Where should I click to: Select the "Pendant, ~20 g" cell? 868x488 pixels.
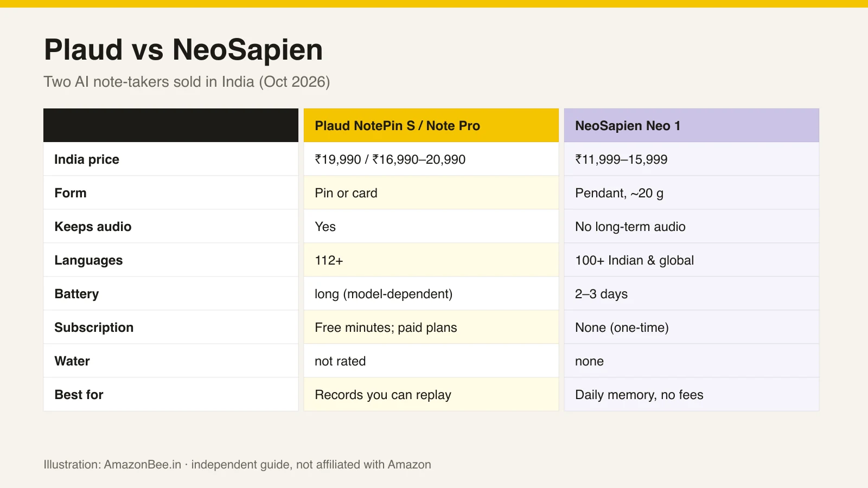(x=692, y=193)
